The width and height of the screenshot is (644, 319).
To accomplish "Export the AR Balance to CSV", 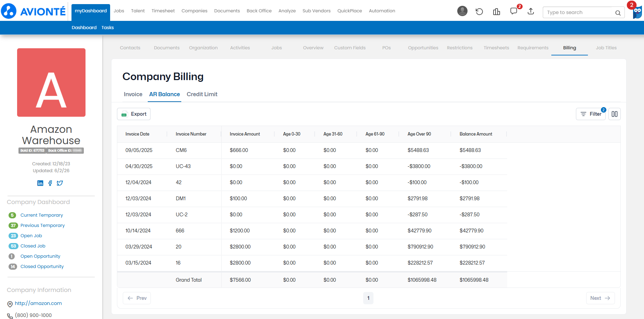I will (134, 114).
